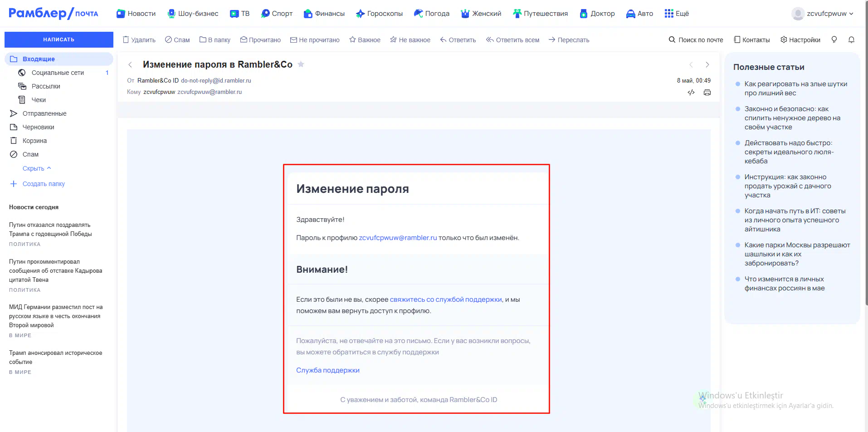
Task: Open Шоу-бизнес section
Action: (x=193, y=14)
